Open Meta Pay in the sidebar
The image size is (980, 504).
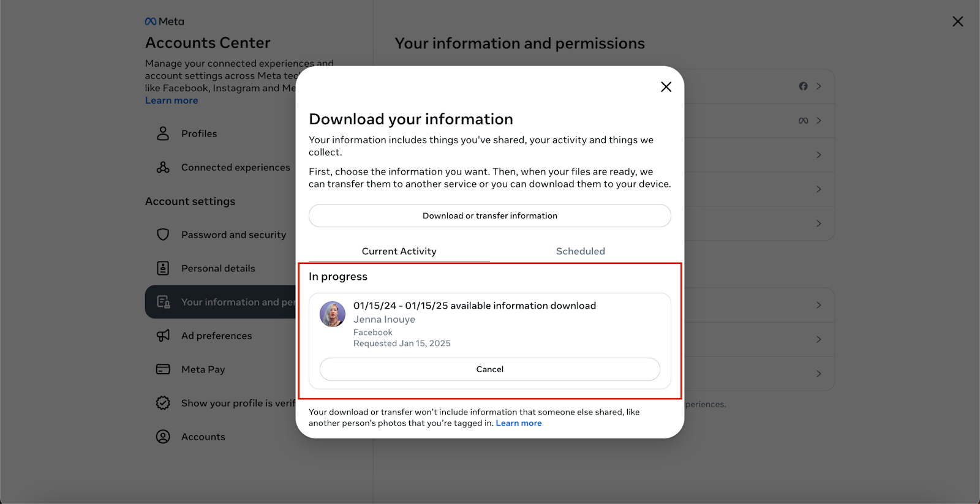[x=221, y=369]
